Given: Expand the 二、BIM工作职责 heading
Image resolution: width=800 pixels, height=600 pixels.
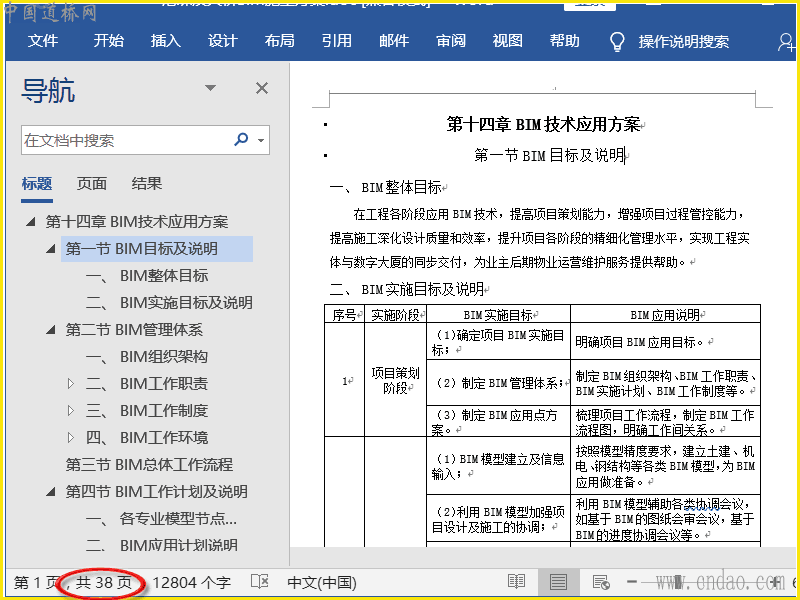Looking at the screenshot, I should [x=70, y=384].
